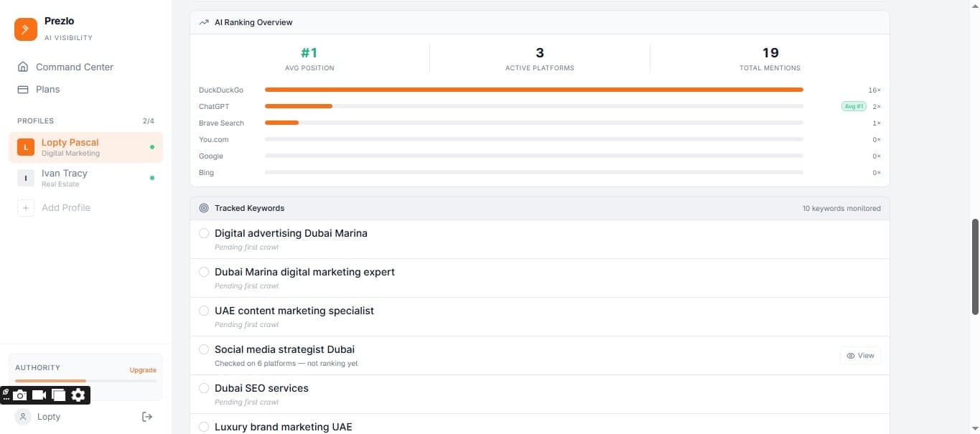The height and width of the screenshot is (434, 980).
Task: Click the logout icon beside Lopty
Action: [146, 416]
